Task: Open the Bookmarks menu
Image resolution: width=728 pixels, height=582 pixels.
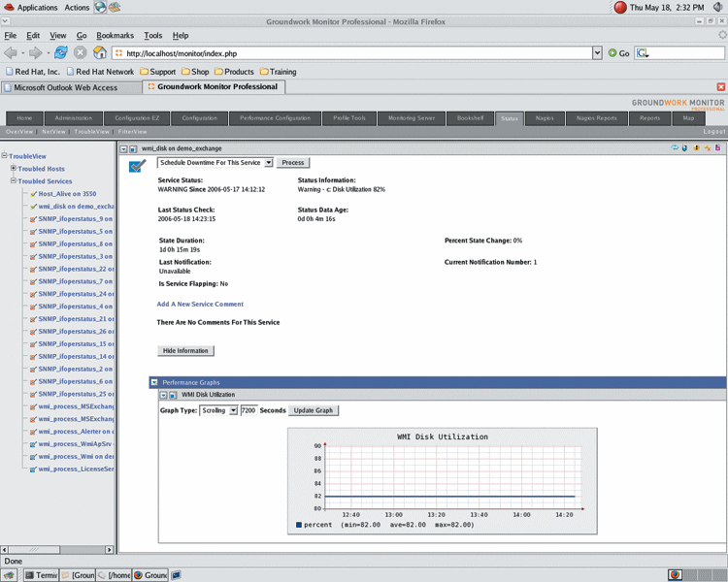Action: coord(115,35)
